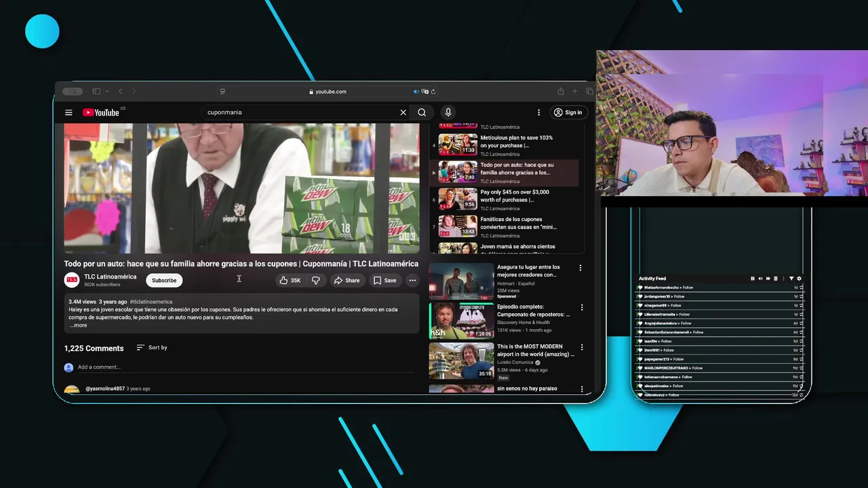Reload the youtube.com page
The image size is (868, 488).
tap(433, 91)
